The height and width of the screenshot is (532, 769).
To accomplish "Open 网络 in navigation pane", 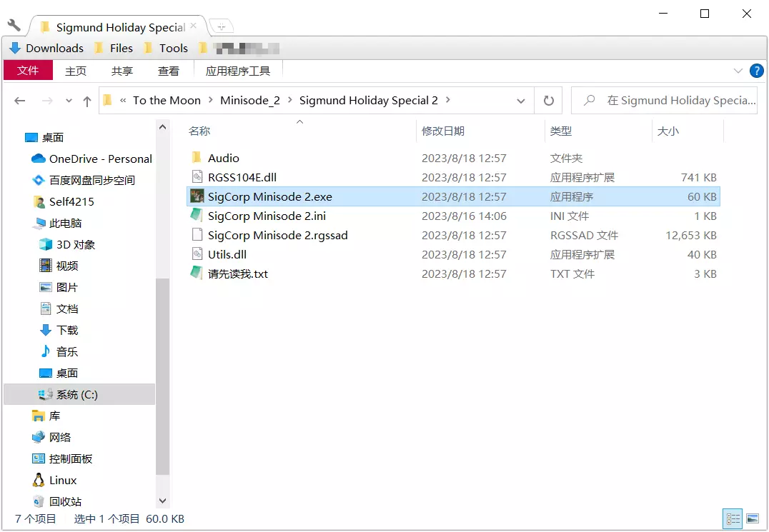I will 51,438.
